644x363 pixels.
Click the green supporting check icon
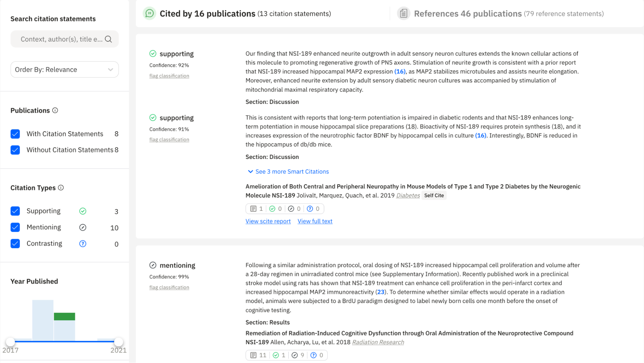tap(83, 211)
